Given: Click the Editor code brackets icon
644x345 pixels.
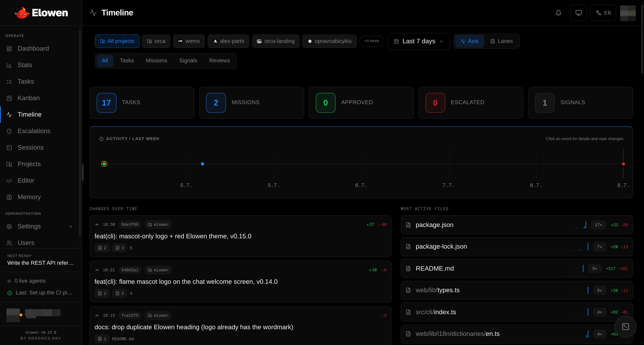Looking at the screenshot, I should [9, 181].
